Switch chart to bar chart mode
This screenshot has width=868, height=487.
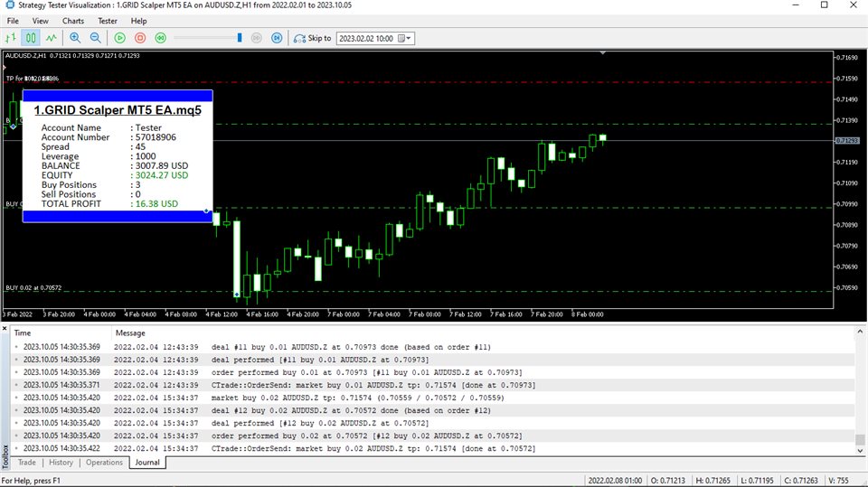tap(11, 38)
